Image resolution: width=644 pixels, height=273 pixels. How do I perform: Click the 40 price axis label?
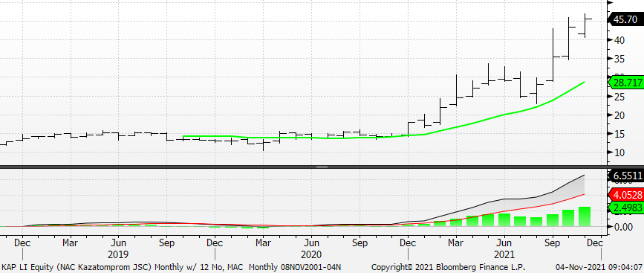(x=619, y=40)
